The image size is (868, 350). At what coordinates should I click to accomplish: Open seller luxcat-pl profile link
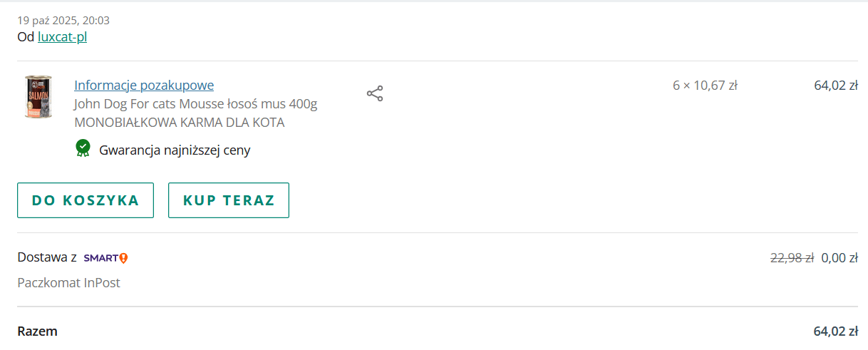(62, 37)
